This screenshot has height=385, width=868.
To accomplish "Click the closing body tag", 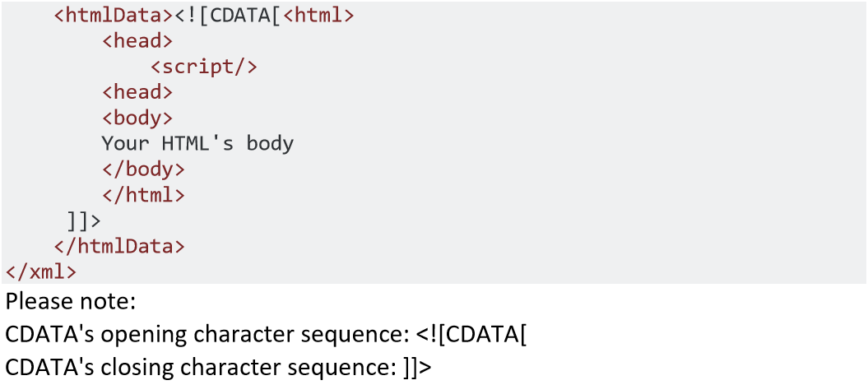I will click(x=144, y=169).
